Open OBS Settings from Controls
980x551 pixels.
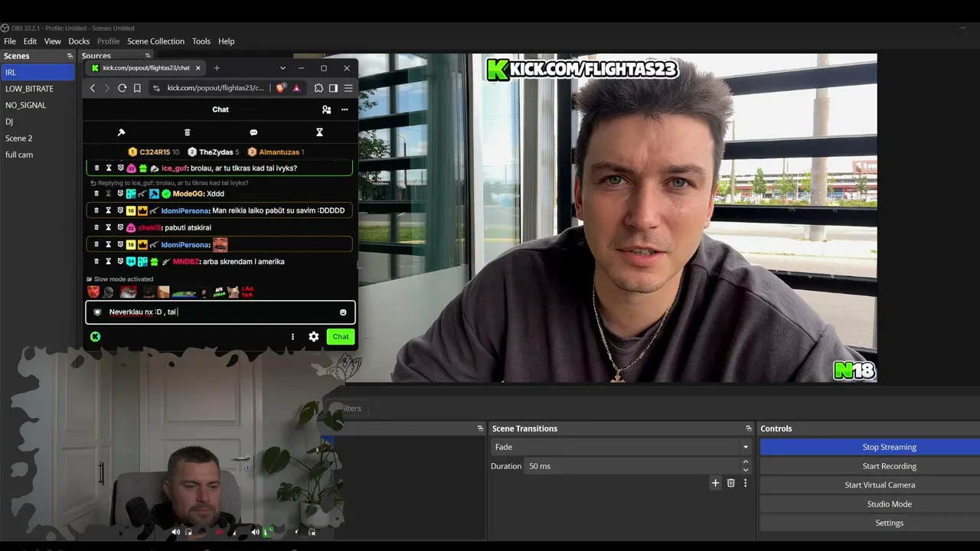(x=871, y=523)
